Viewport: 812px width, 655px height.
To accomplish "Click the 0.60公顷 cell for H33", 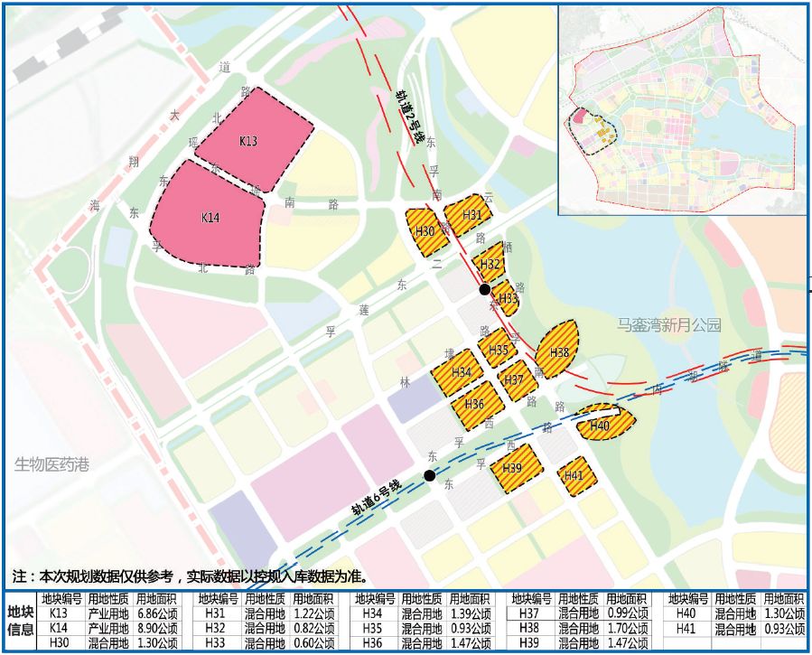I will pos(313,642).
